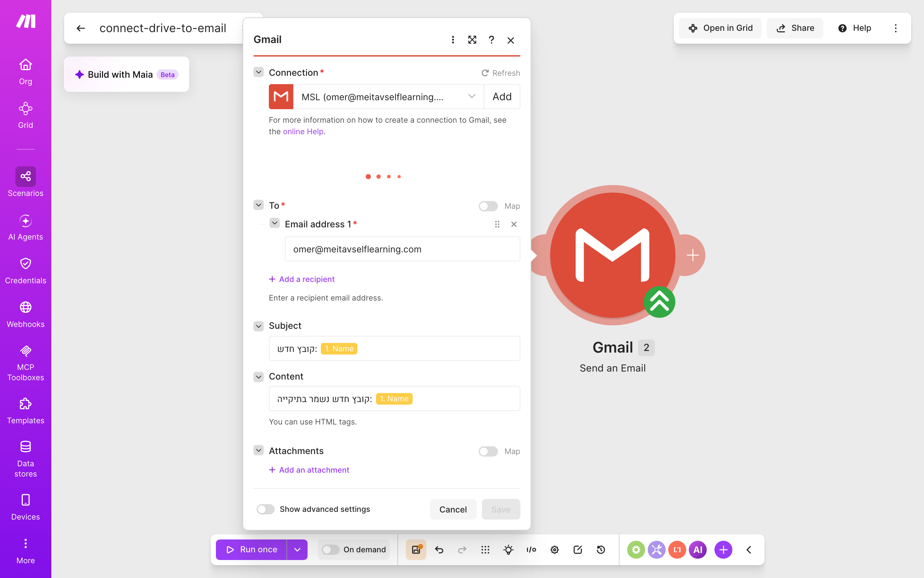Open the Run once options dropdown
This screenshot has height=578, width=924.
tap(297, 550)
